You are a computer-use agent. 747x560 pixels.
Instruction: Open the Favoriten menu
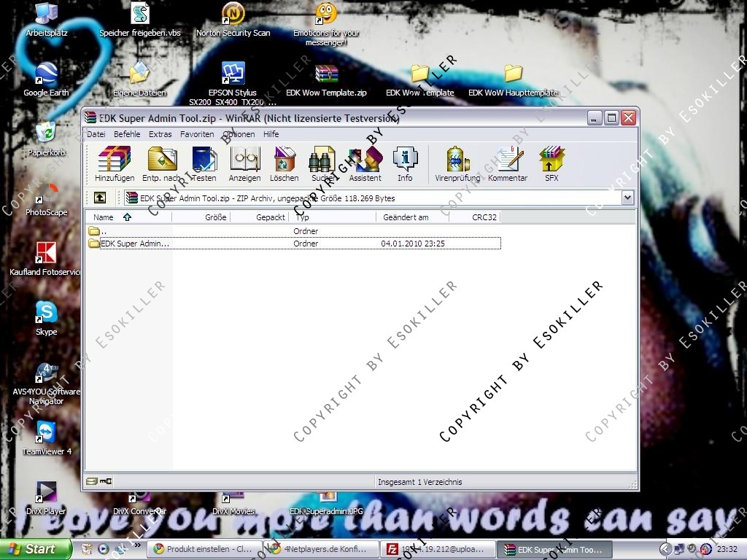pyautogui.click(x=197, y=134)
